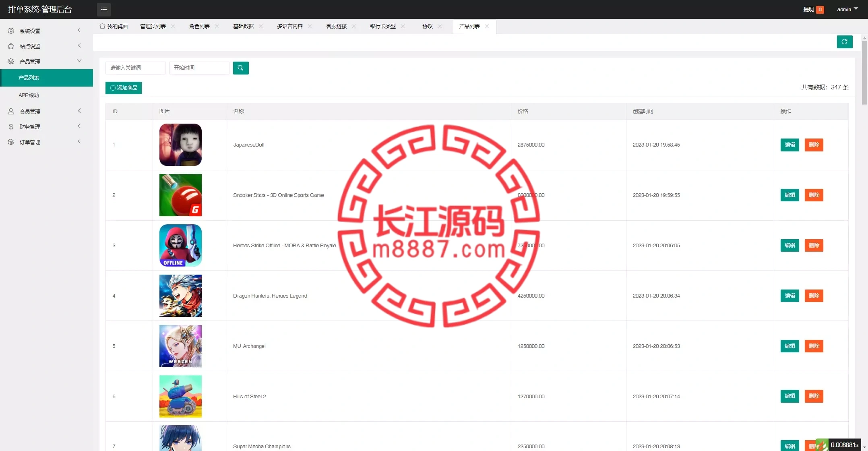Screen dimensions: 868x451
Task: Click the search magnifier button
Action: tap(240, 68)
